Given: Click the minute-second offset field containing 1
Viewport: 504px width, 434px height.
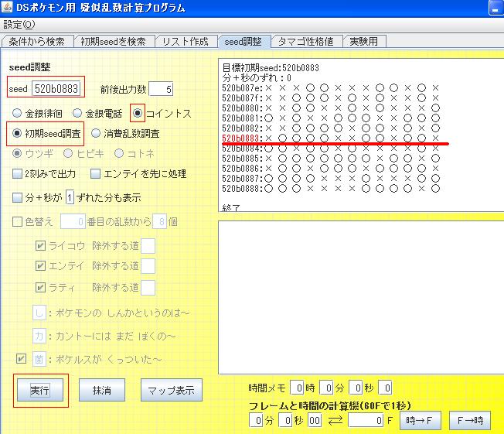Looking at the screenshot, I should [x=70, y=197].
